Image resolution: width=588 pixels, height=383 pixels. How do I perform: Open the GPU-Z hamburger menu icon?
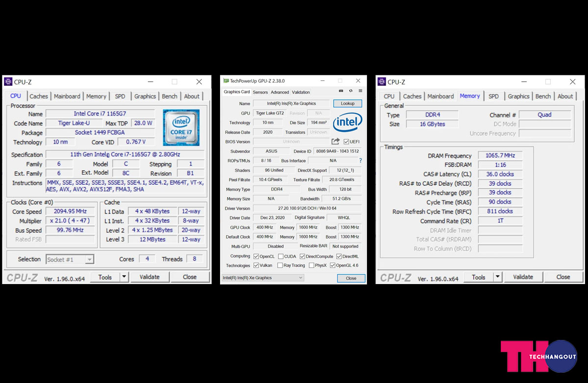tap(361, 91)
